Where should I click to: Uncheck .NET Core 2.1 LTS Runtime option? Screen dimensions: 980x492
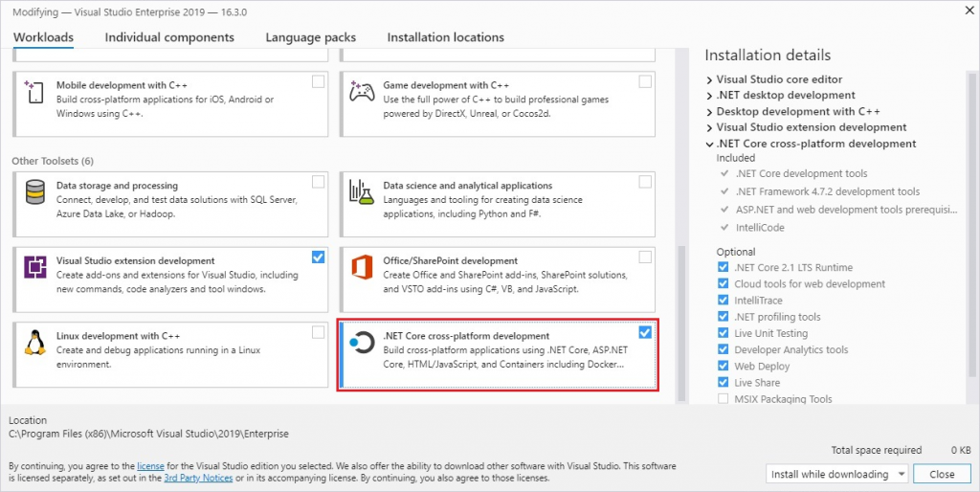[724, 267]
